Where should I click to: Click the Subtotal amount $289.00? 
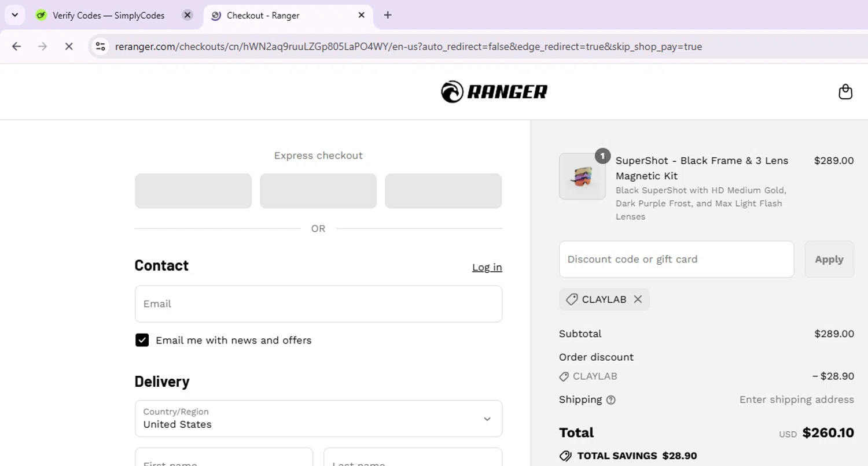click(834, 334)
